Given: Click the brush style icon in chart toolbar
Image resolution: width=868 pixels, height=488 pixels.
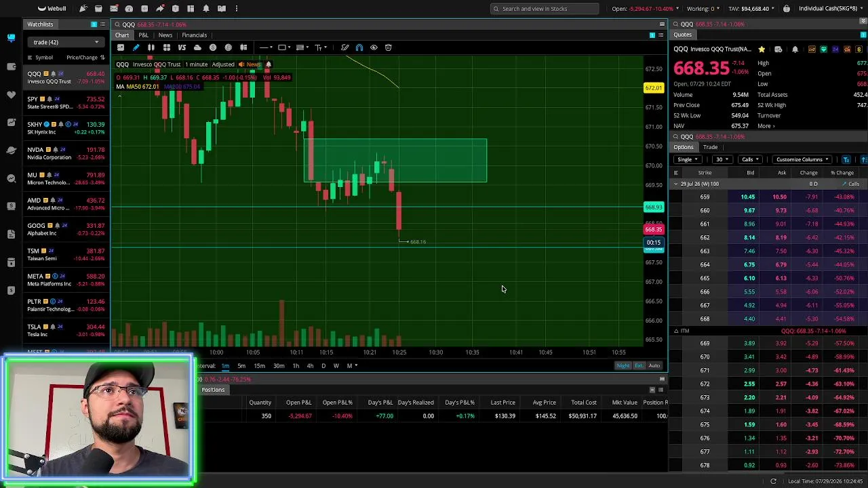Looking at the screenshot, I should [x=344, y=47].
